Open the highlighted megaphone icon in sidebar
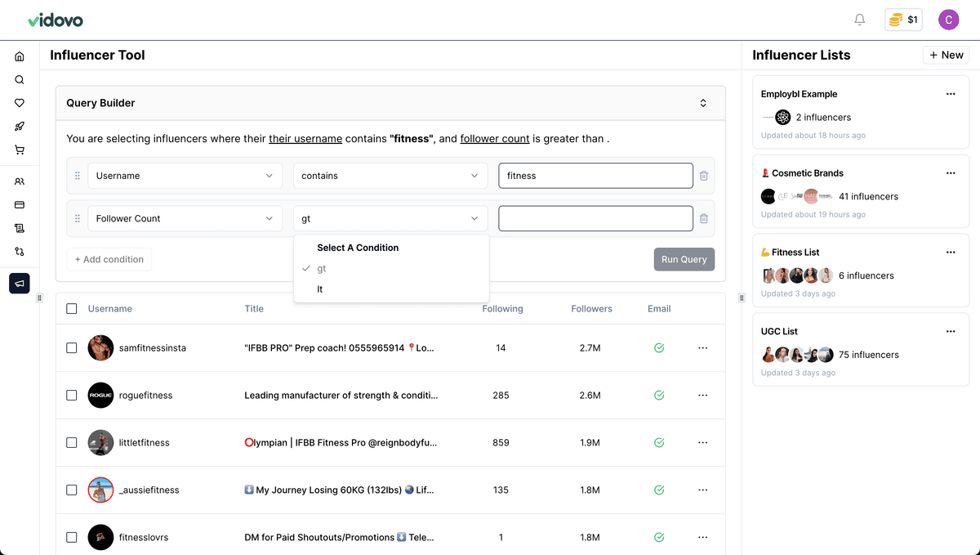Screen dimensions: 980x555 click(x=19, y=283)
